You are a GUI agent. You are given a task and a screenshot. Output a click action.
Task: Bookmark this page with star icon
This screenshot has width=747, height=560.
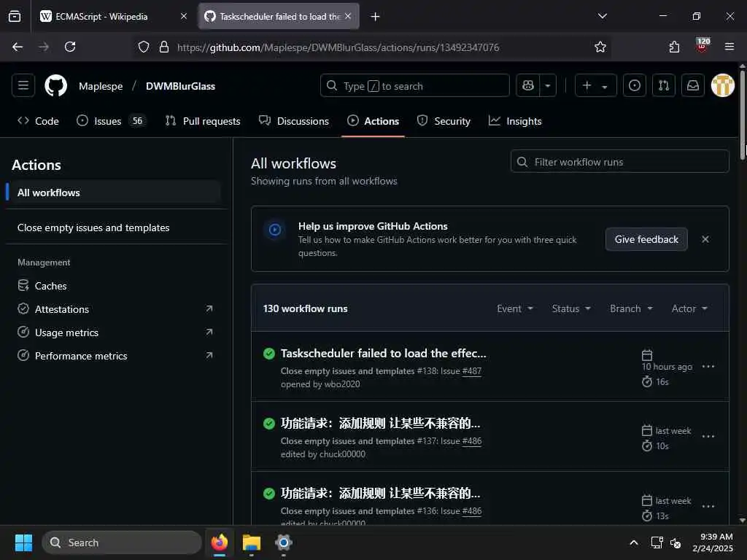click(x=600, y=47)
